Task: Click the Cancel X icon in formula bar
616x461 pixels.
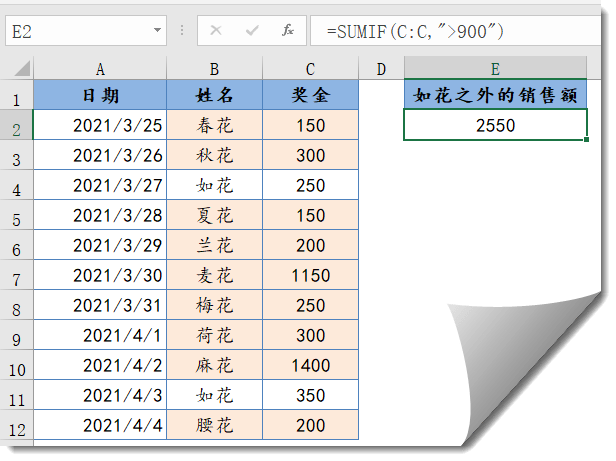Action: coord(217,31)
